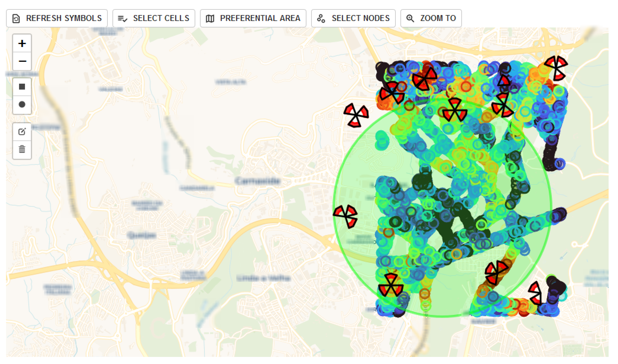Click the magnifier icon on Zoom To
Viewport: 618px width, 364px height.
410,18
